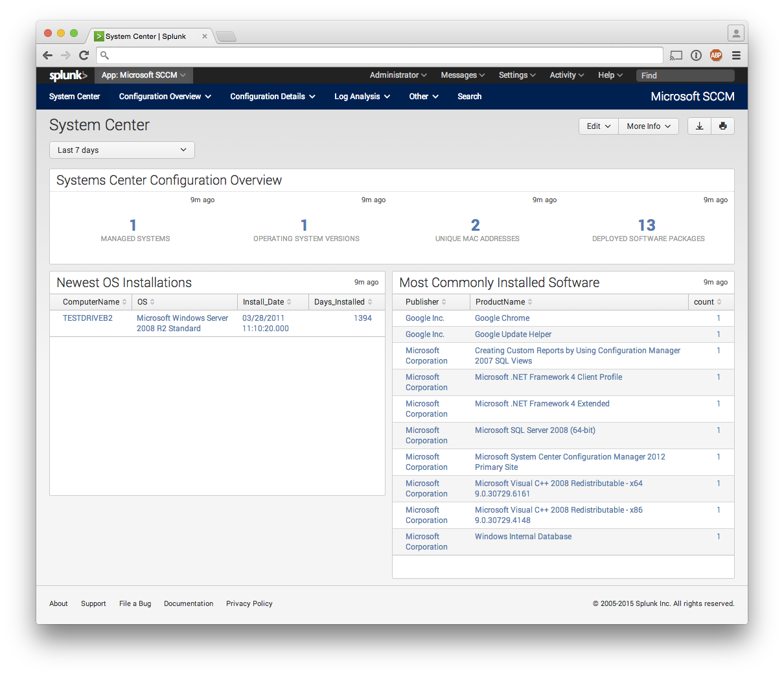
Task: Sort by Install_Date column
Action: 267,302
